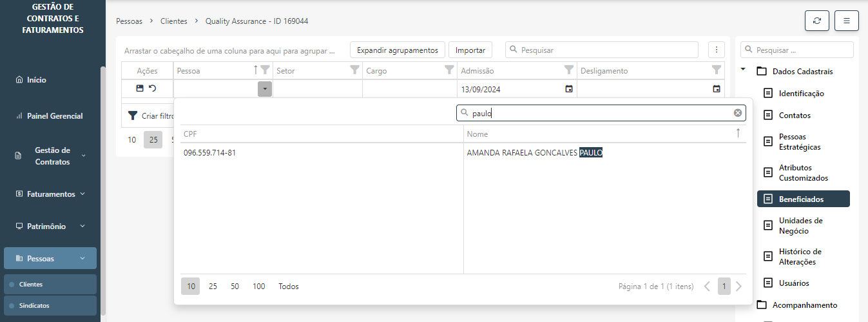
Task: Open the filter icon in Setor column header
Action: pos(354,70)
